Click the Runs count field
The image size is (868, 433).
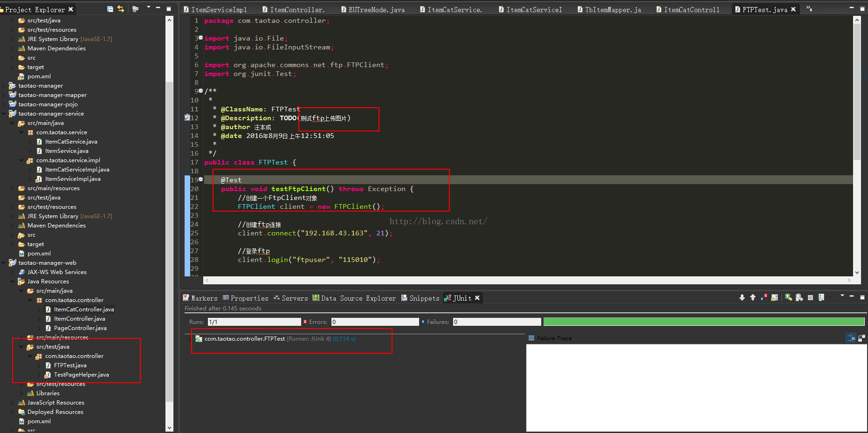[x=255, y=322]
